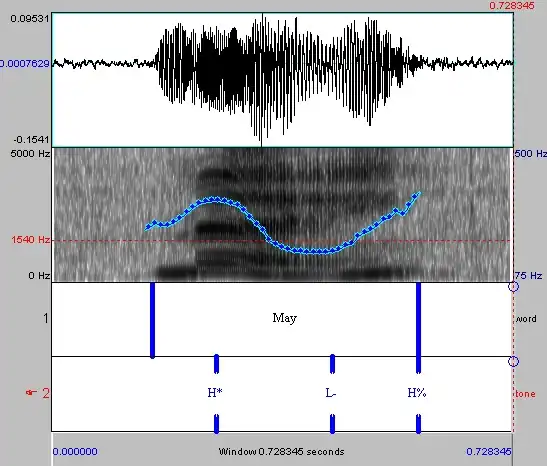Select the H% tone label
This screenshot has height=466, width=547.
(417, 393)
